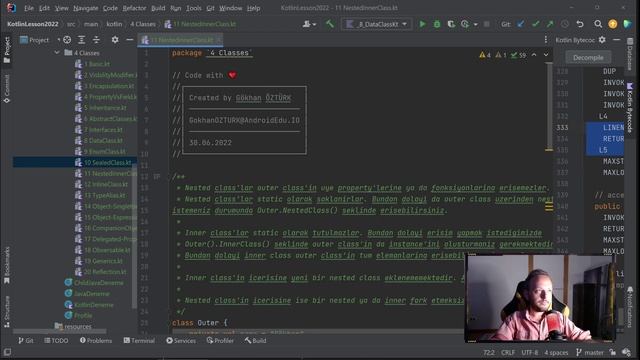Screen dimensions: 640x360
Task: Run with coverage icon in toolbar
Action: pyautogui.click(x=451, y=24)
